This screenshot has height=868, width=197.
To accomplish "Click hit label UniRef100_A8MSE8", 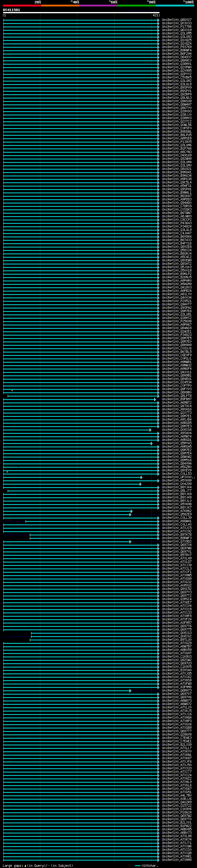I will point(177,138).
